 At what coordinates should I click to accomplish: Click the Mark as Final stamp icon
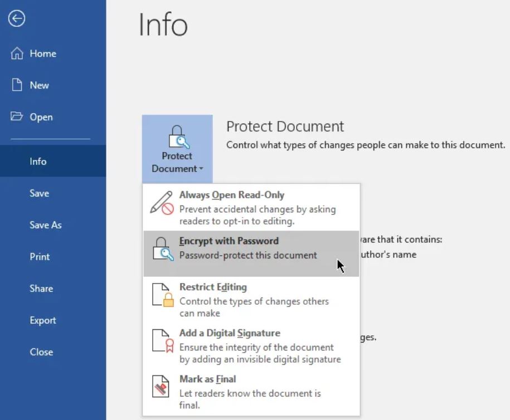(162, 387)
